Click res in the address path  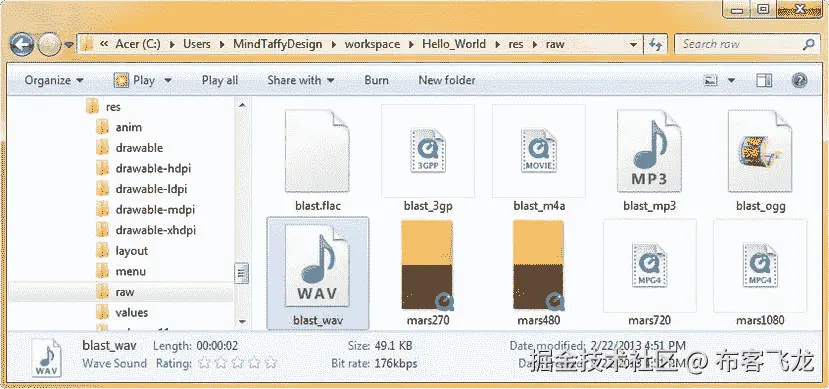click(x=516, y=44)
